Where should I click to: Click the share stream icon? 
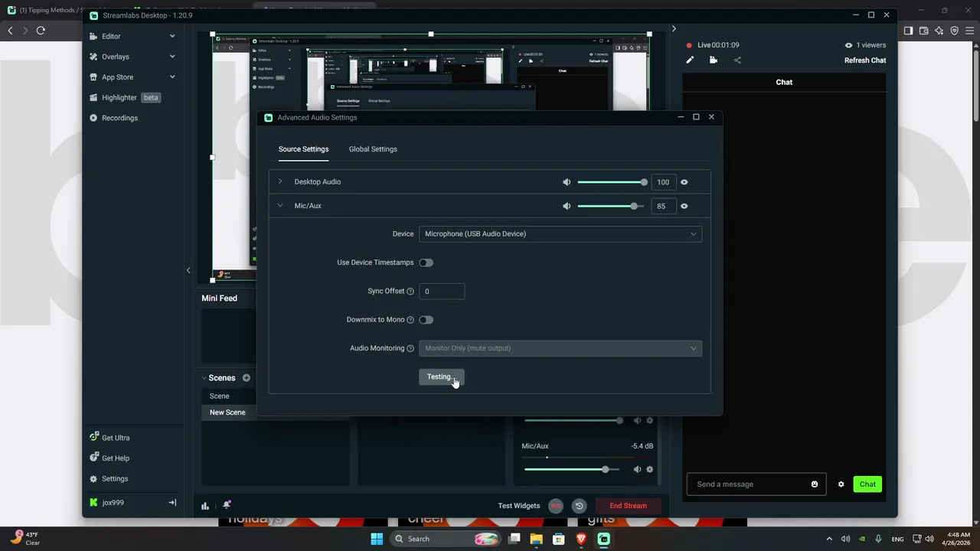point(737,60)
